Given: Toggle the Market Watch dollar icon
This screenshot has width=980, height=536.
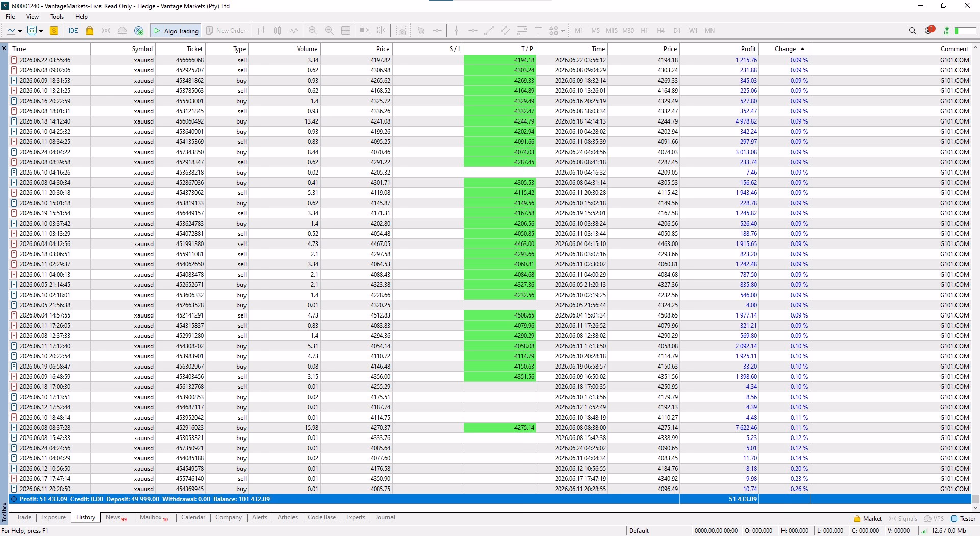Looking at the screenshot, I should pyautogui.click(x=54, y=31).
